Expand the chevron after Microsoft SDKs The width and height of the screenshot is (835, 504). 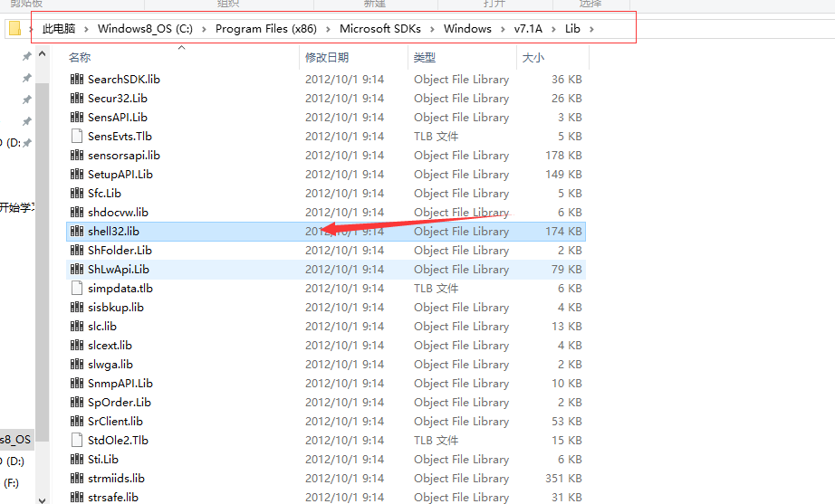click(432, 29)
